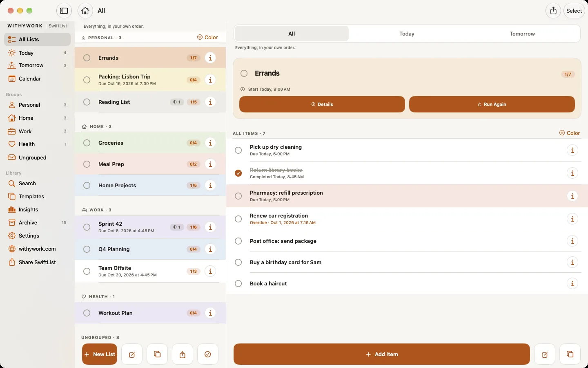Open info for Book a haircut item
The width and height of the screenshot is (588, 368).
(572, 283)
